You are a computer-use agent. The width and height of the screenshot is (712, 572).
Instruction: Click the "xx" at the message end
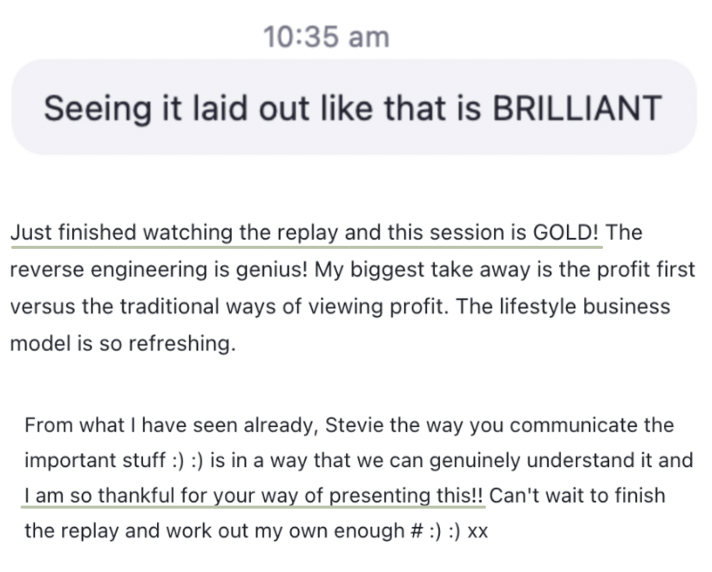[x=478, y=532]
